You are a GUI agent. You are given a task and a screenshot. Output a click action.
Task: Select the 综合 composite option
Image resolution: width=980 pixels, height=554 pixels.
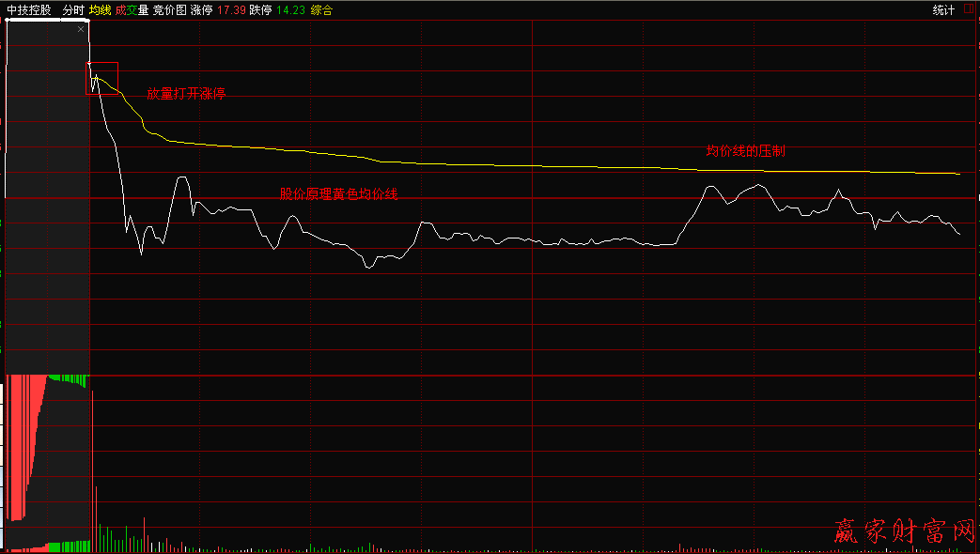[321, 10]
